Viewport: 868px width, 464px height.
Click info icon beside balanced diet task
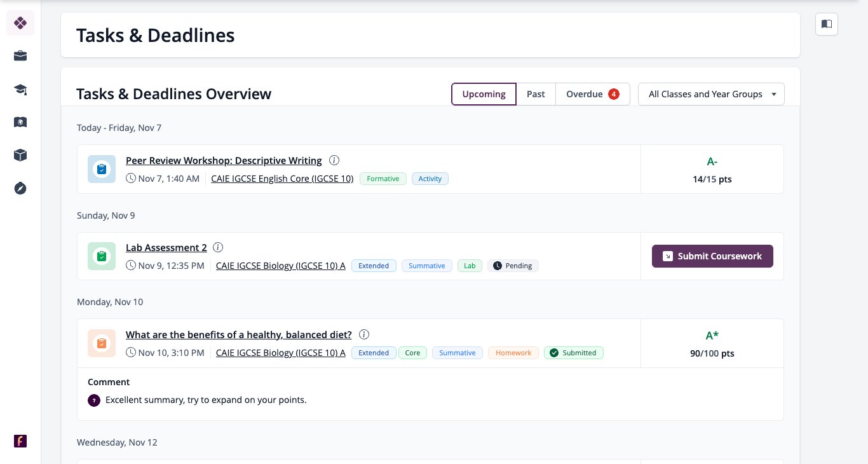pyautogui.click(x=364, y=334)
